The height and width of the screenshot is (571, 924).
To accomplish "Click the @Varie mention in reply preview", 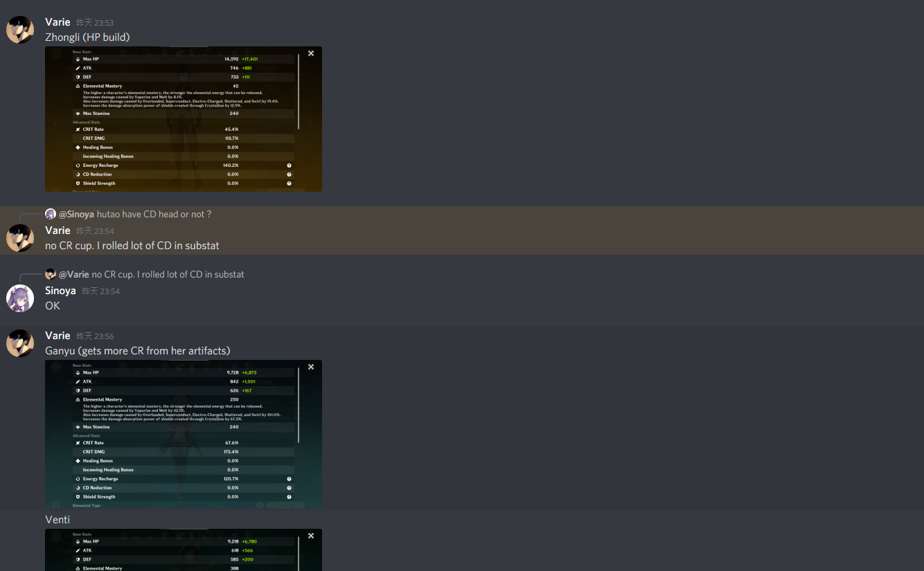I will click(73, 275).
